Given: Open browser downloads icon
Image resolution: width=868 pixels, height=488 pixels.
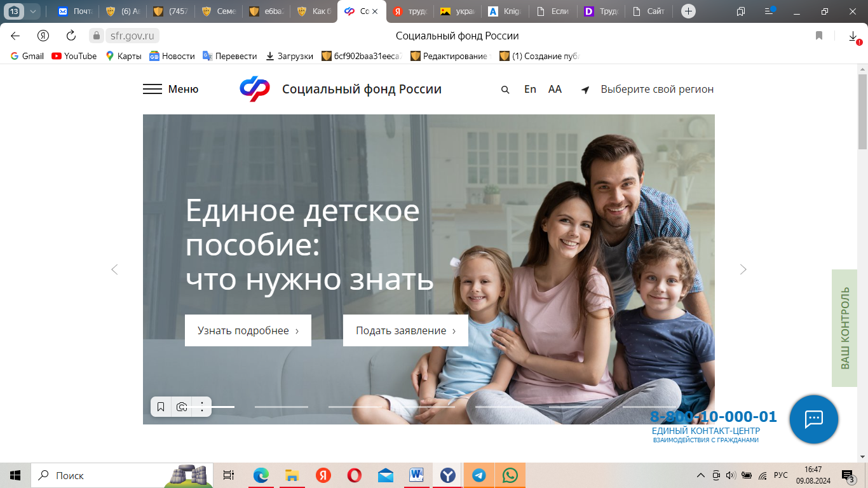Looking at the screenshot, I should (853, 36).
